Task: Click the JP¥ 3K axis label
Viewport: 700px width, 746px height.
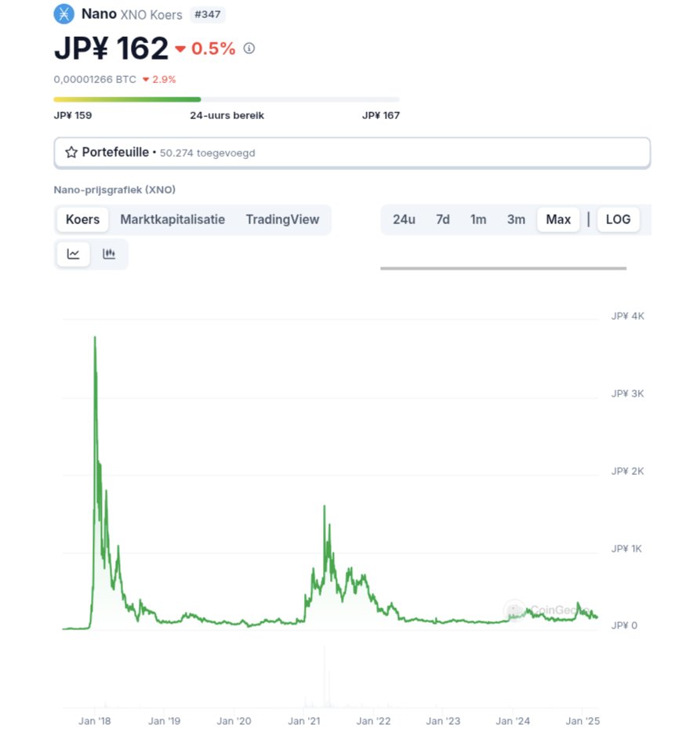Action: click(628, 393)
